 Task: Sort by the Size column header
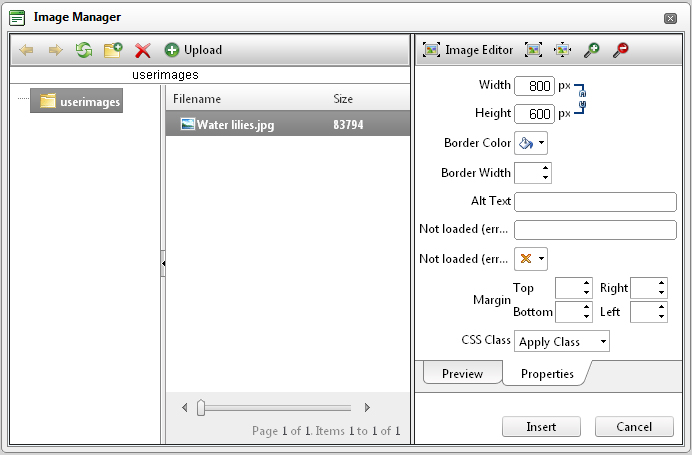(343, 99)
